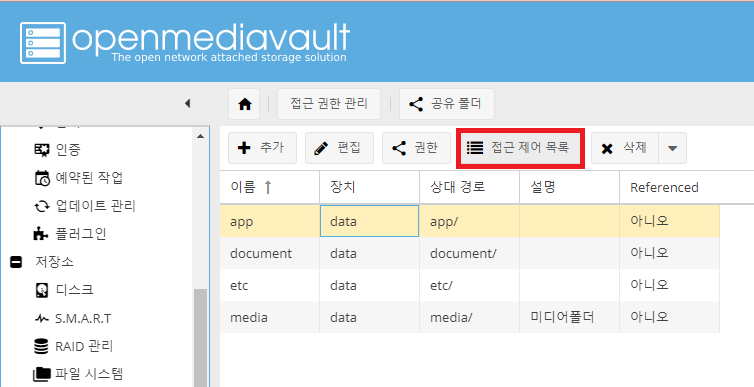754x387 pixels.
Task: Click the 인증 certificate icon
Action: (x=42, y=150)
